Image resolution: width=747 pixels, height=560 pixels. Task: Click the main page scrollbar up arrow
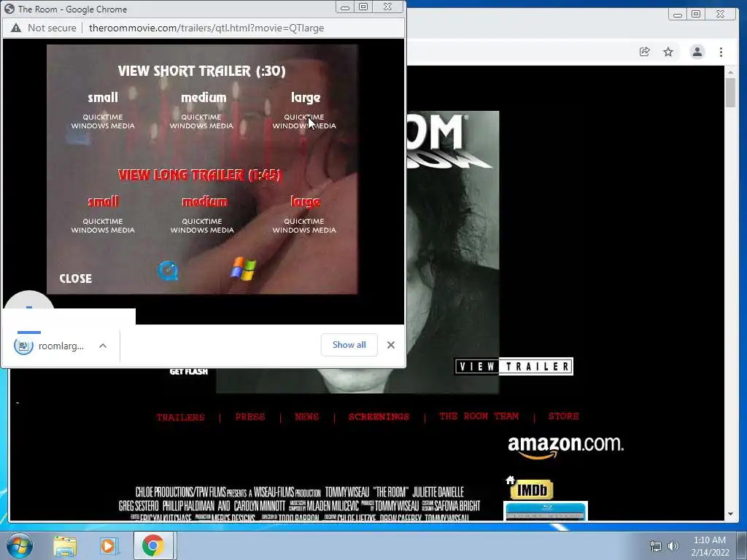(730, 72)
